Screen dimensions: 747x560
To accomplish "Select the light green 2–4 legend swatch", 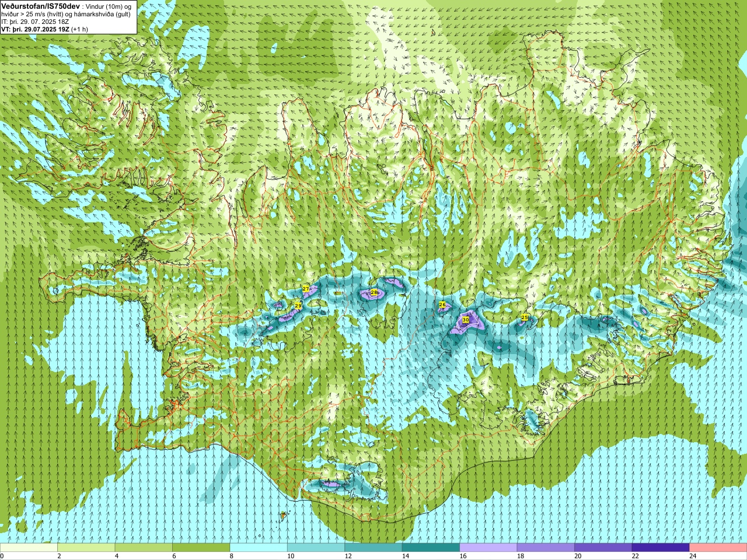I will coord(86,548).
